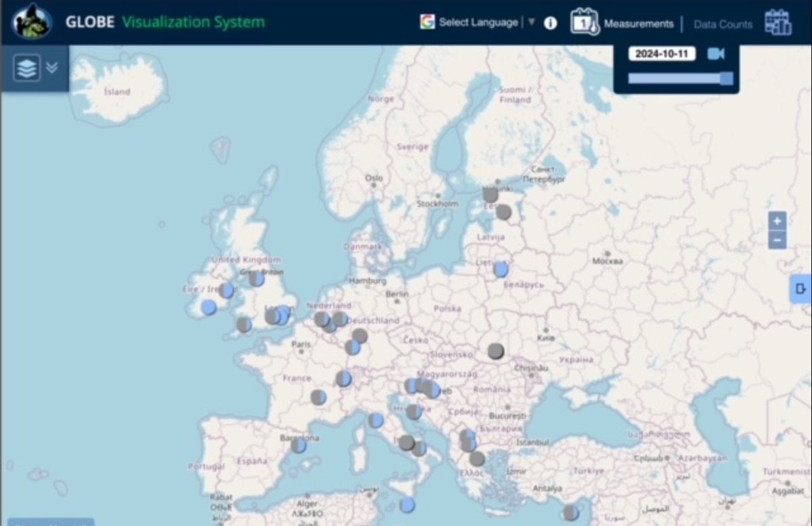Click the Suomi / Finland label
Image resolution: width=812 pixels, height=526 pixels.
515,94
